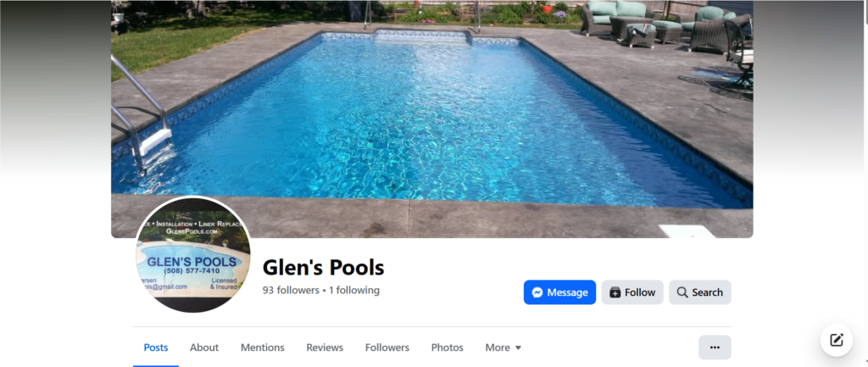Open the About tab
The width and height of the screenshot is (868, 367).
(x=204, y=348)
